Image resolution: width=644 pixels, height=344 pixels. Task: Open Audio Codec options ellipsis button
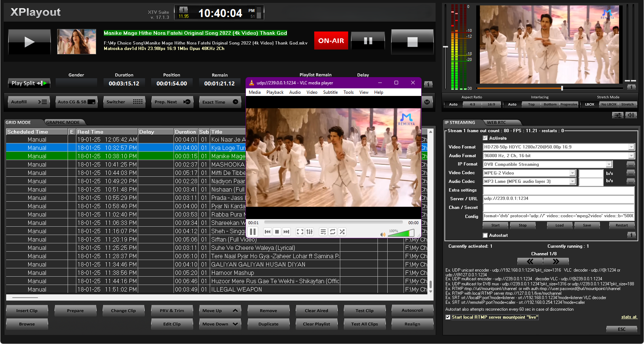(x=631, y=181)
